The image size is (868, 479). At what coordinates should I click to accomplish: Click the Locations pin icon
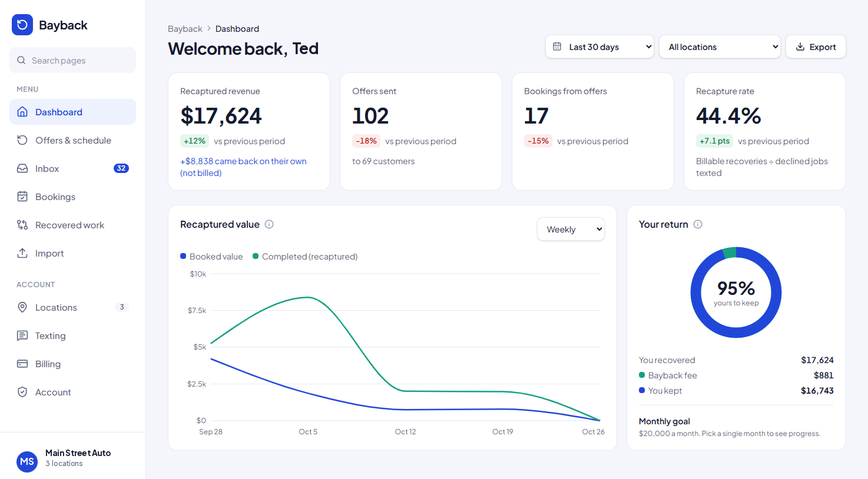click(x=22, y=307)
